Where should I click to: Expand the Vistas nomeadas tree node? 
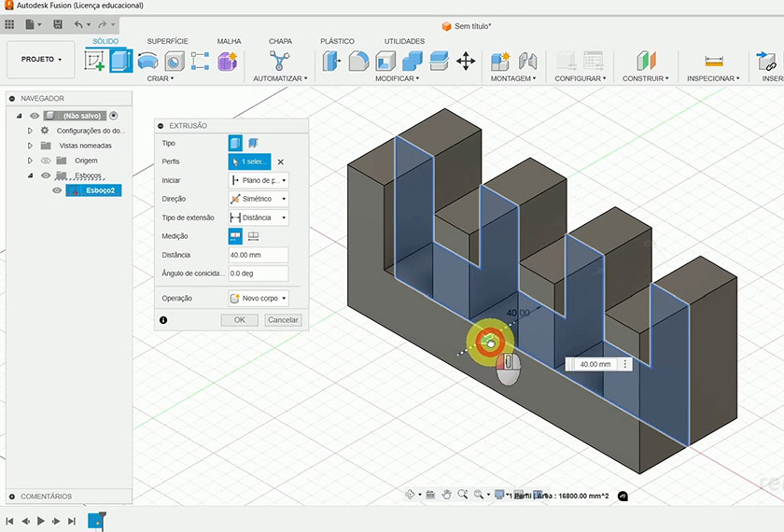coord(31,146)
